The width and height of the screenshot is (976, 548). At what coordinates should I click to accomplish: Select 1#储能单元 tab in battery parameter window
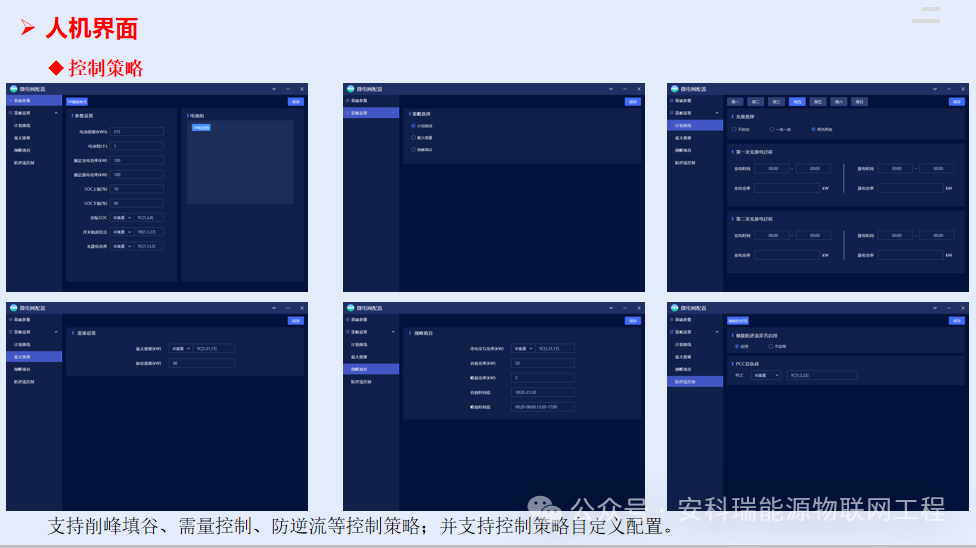pyautogui.click(x=77, y=102)
